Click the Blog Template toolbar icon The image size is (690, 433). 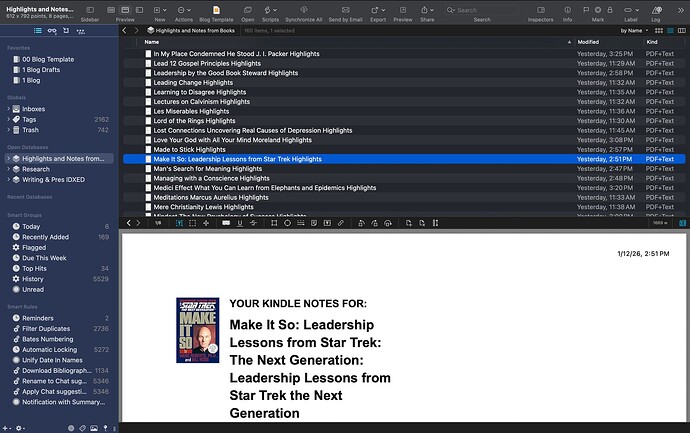click(x=215, y=9)
